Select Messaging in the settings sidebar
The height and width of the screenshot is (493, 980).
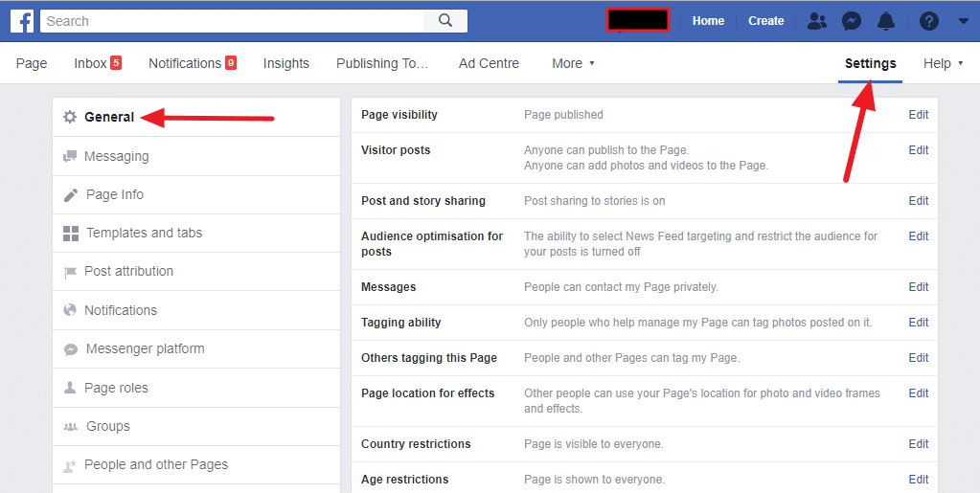click(x=196, y=156)
